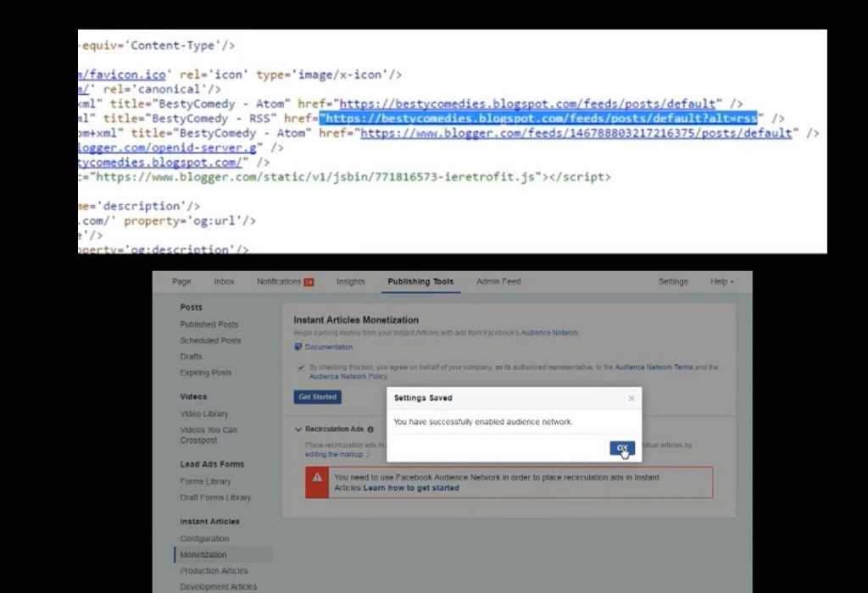Click the Recirculation Ads info icon
This screenshot has height=593, width=868.
pos(370,430)
